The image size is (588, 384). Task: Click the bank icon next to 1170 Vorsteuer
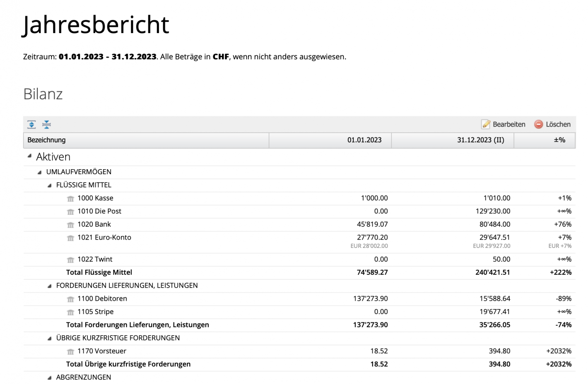pos(70,351)
